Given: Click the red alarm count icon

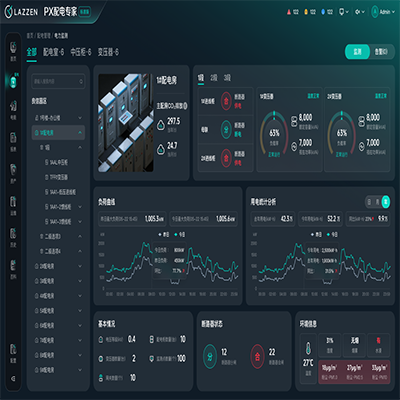Looking at the screenshot, I should tap(289, 12).
